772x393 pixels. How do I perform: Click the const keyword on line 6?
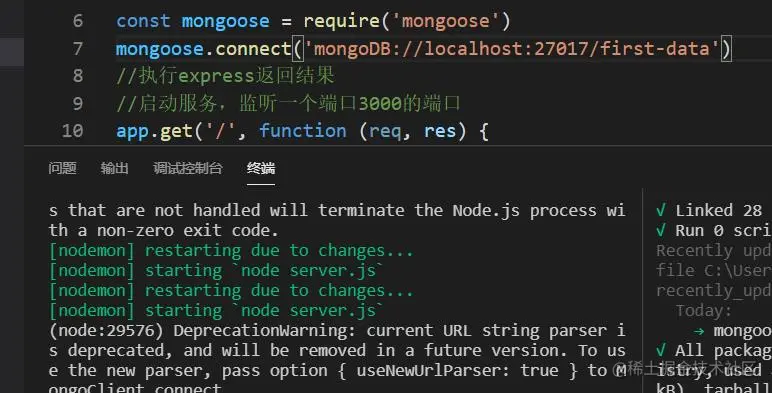143,21
